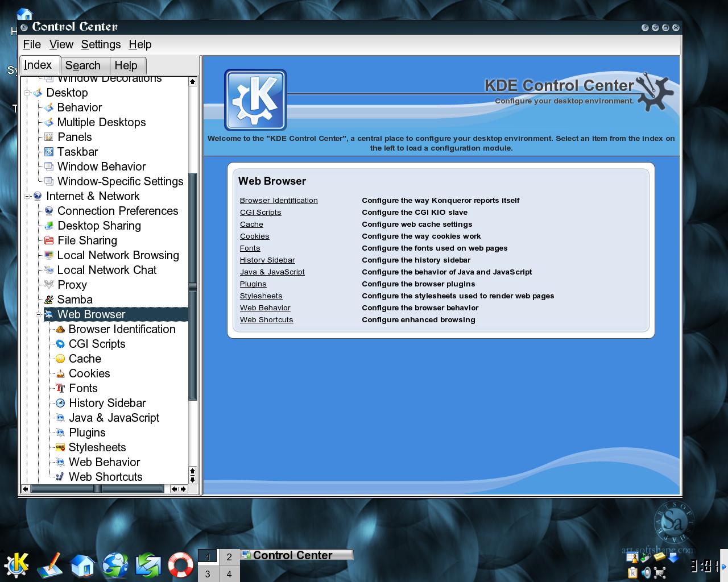
Task: Click the Internet & Network globe icon
Action: tap(38, 196)
